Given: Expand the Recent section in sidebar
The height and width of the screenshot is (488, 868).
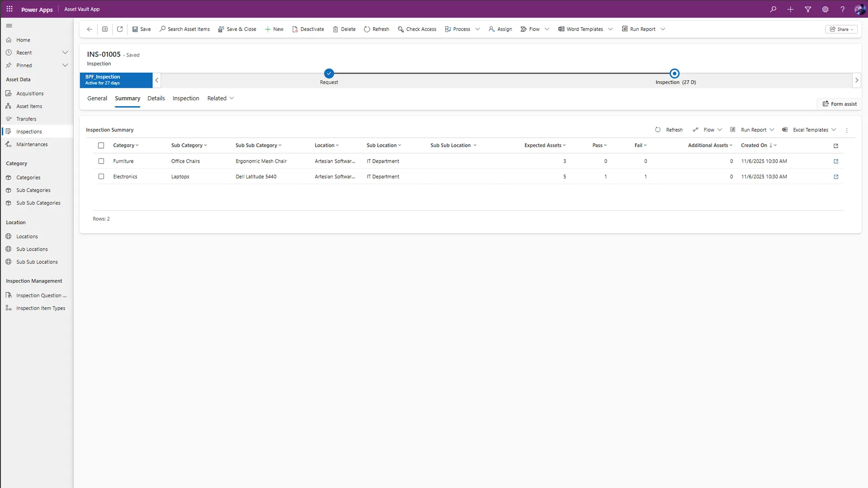Looking at the screenshot, I should tap(65, 52).
